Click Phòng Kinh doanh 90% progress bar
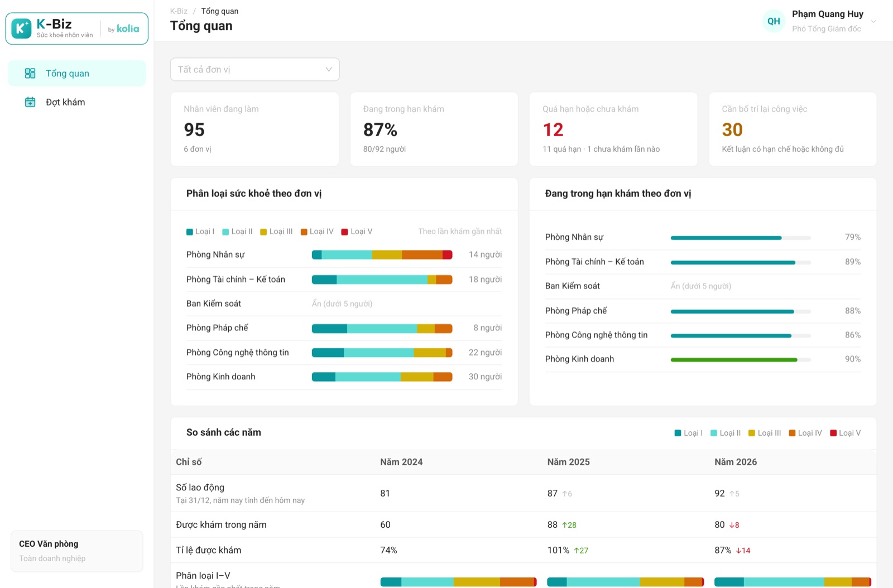 (x=741, y=360)
